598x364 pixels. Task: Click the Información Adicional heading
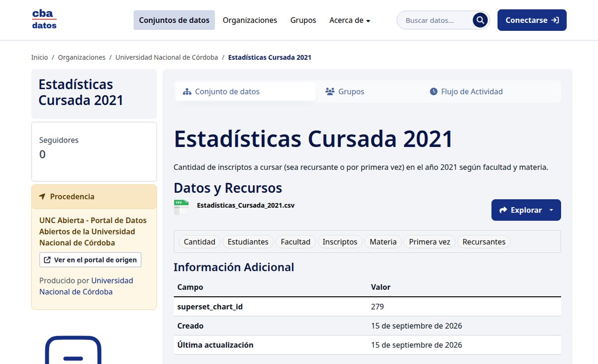(234, 267)
